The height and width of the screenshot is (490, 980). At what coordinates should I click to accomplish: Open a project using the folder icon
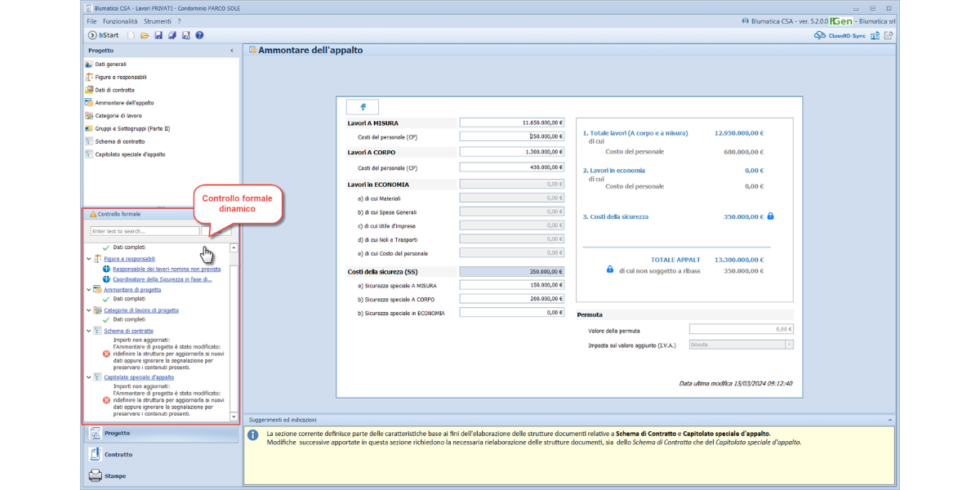click(145, 35)
